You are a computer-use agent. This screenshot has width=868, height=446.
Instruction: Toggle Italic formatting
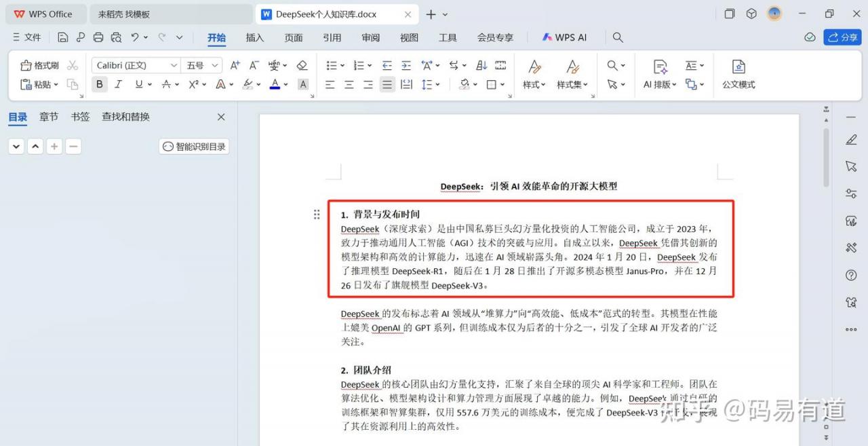118,84
